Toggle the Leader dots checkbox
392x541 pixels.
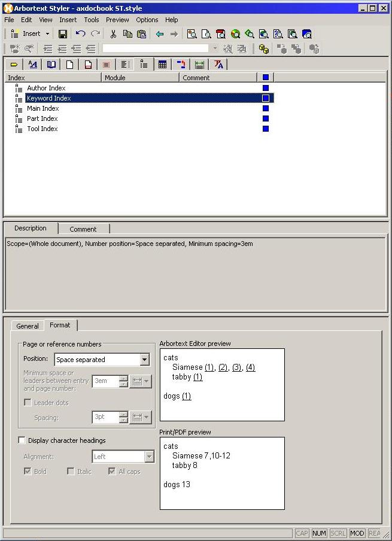point(28,403)
